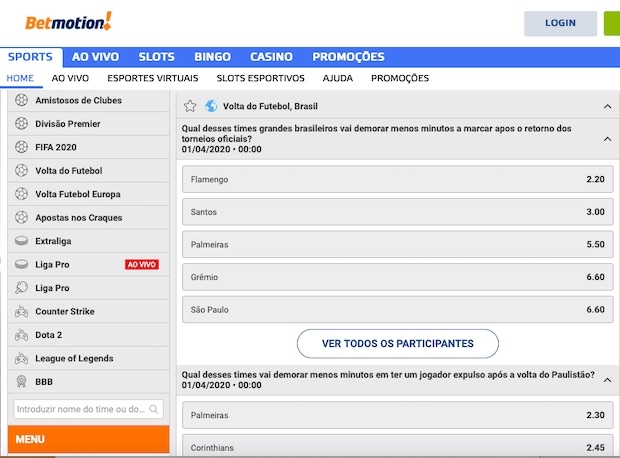
Task: Click the star favorite icon beside Volta do Futebol
Action: [190, 106]
